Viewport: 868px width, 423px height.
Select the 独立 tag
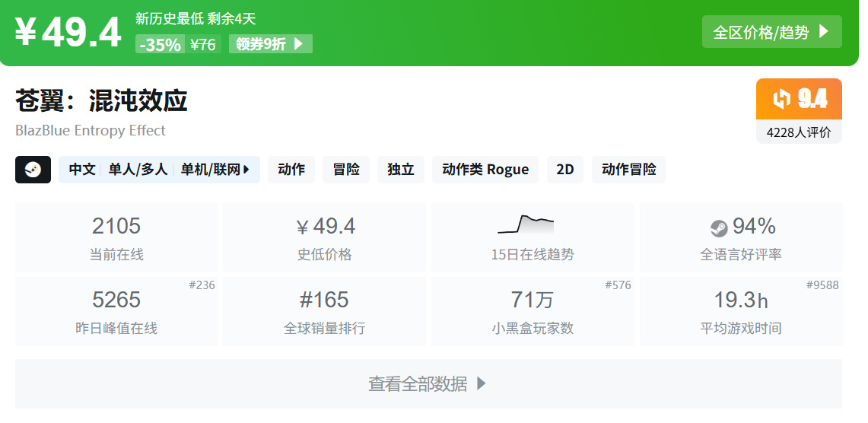click(x=401, y=170)
